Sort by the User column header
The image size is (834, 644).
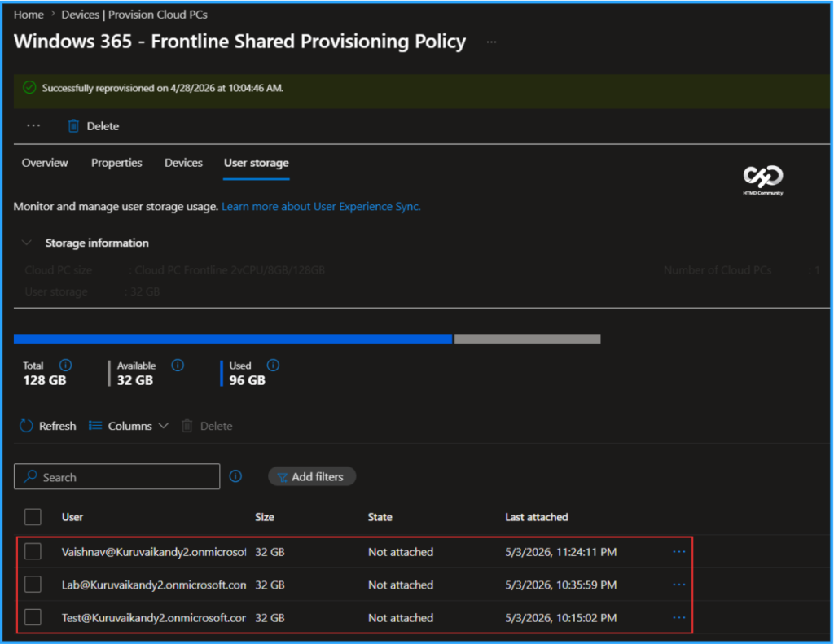pyautogui.click(x=72, y=517)
